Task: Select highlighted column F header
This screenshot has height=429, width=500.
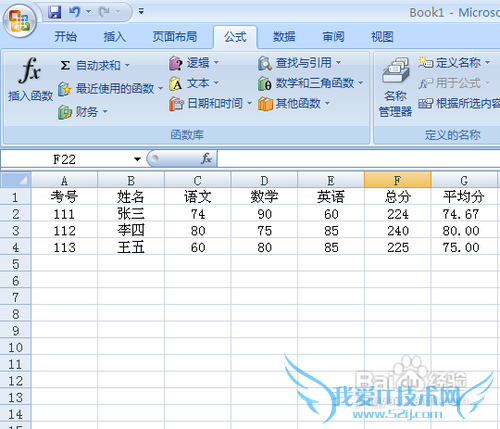Action: pyautogui.click(x=398, y=180)
